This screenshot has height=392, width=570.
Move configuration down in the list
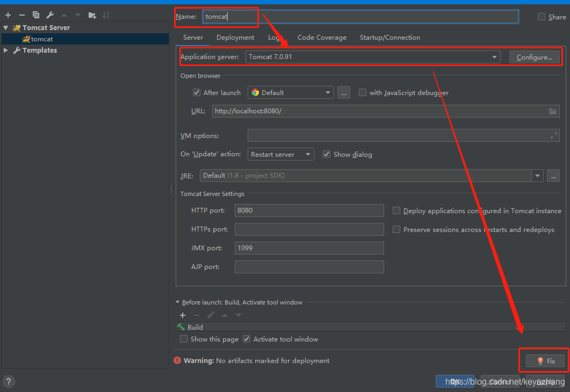78,15
